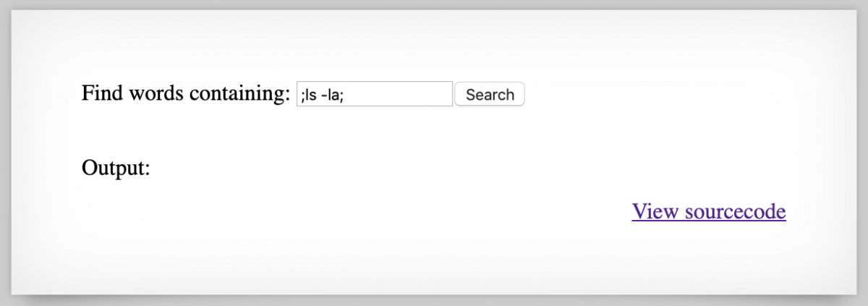Show the page source via View sourcecode
Viewport: 868px width, 306px height.
pos(708,211)
